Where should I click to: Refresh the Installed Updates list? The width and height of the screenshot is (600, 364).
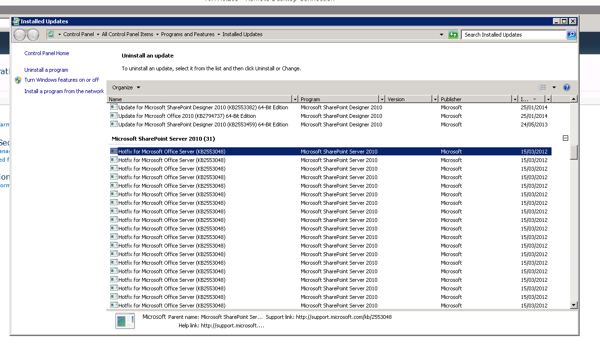(x=453, y=35)
